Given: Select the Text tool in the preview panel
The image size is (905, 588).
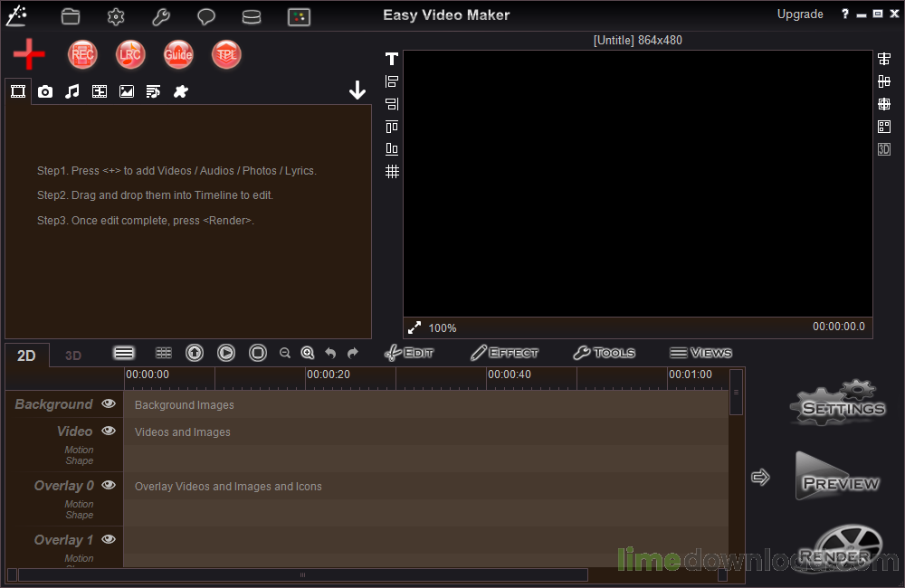Looking at the screenshot, I should tap(391, 59).
